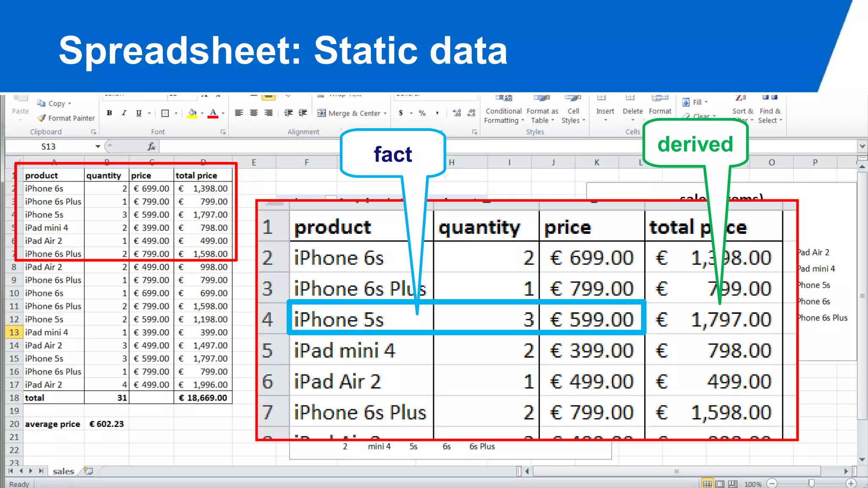Align text left

239,113
